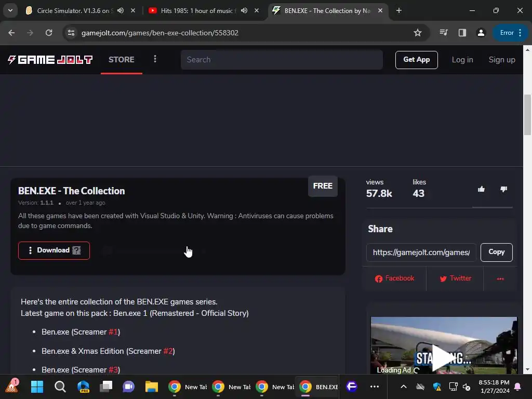The width and height of the screenshot is (532, 399).
Task: Open File Explorer from taskbar
Action: pos(152,387)
